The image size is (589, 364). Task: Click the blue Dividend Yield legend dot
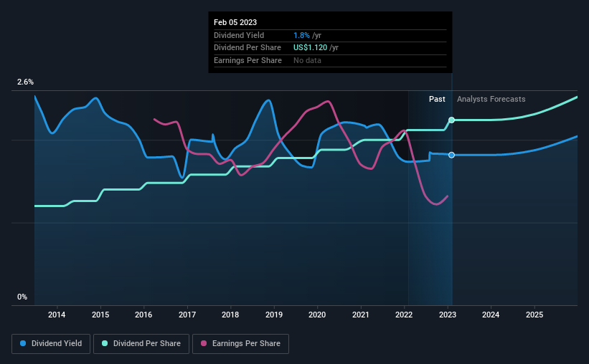click(x=23, y=343)
